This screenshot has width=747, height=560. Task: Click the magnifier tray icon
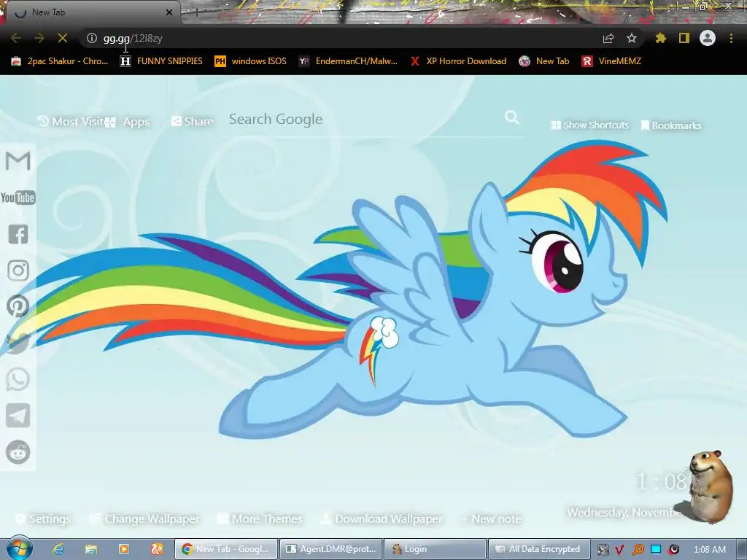coord(638,550)
